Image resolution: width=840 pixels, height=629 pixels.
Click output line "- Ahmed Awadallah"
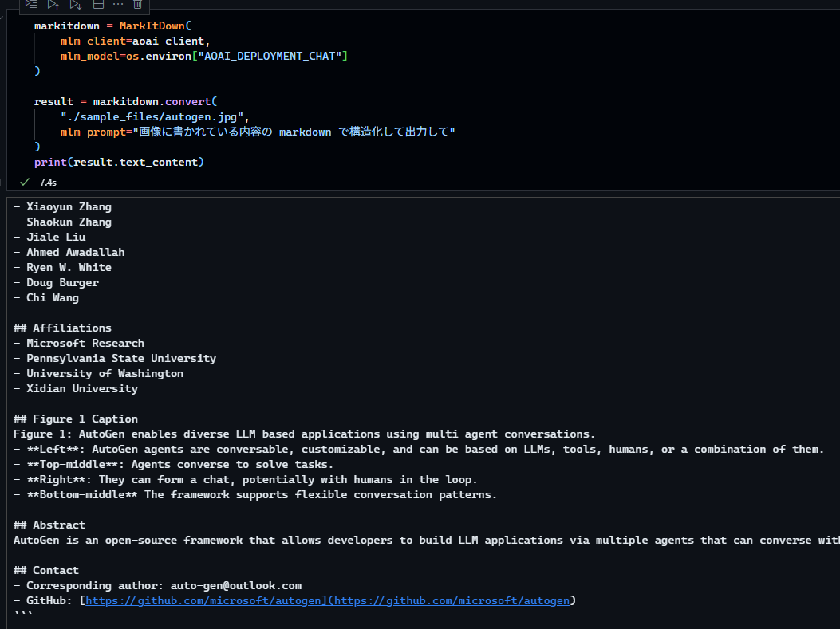pyautogui.click(x=69, y=252)
